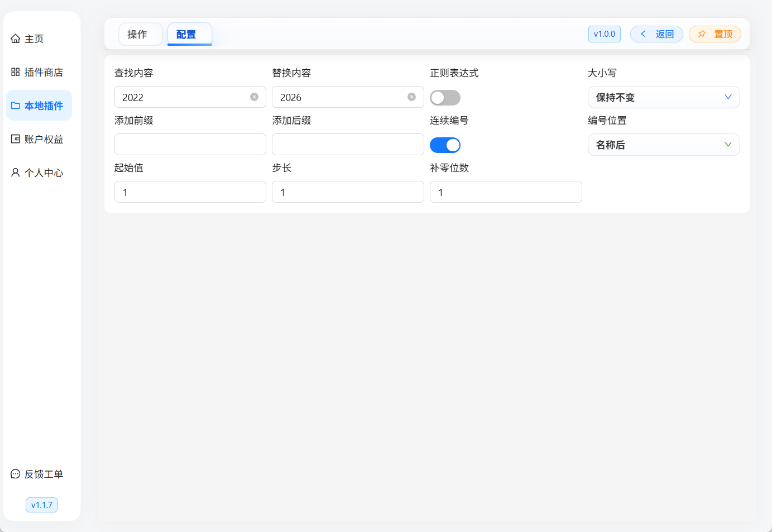Click the chevron arrow of 保持不变 select

728,97
